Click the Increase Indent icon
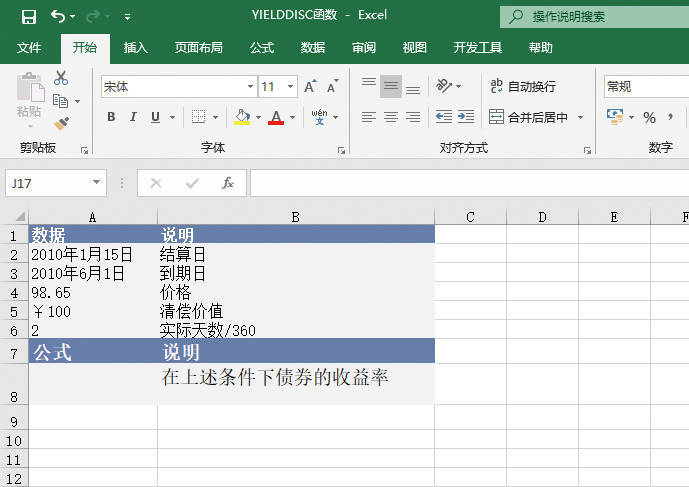 pyautogui.click(x=466, y=117)
